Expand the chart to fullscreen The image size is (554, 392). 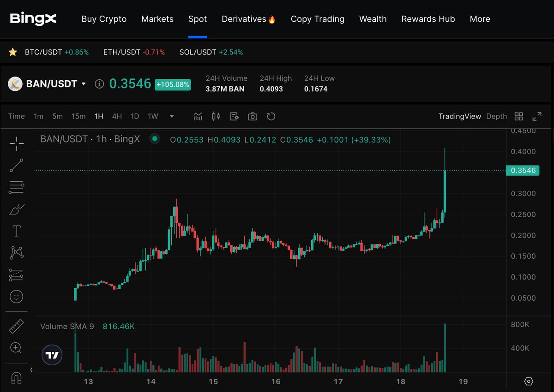click(x=537, y=116)
